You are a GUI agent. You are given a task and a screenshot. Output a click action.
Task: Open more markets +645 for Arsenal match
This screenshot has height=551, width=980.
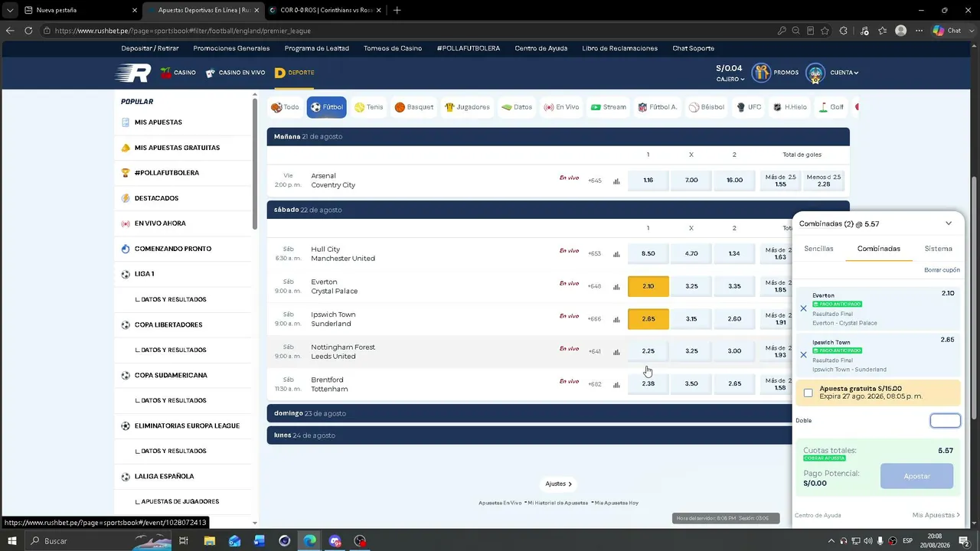[595, 181]
